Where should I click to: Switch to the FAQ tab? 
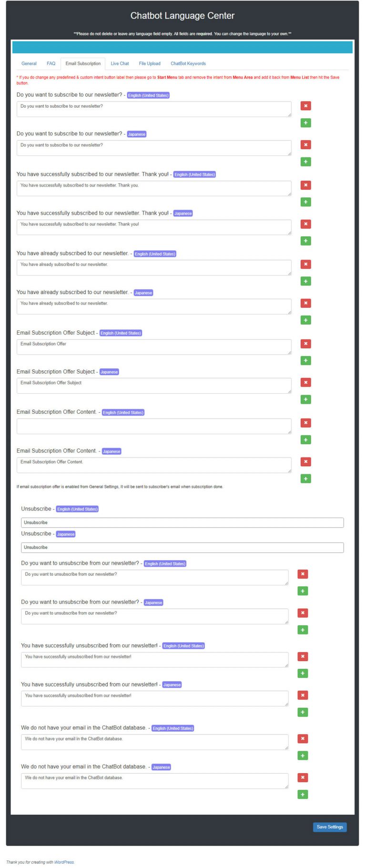(x=51, y=63)
